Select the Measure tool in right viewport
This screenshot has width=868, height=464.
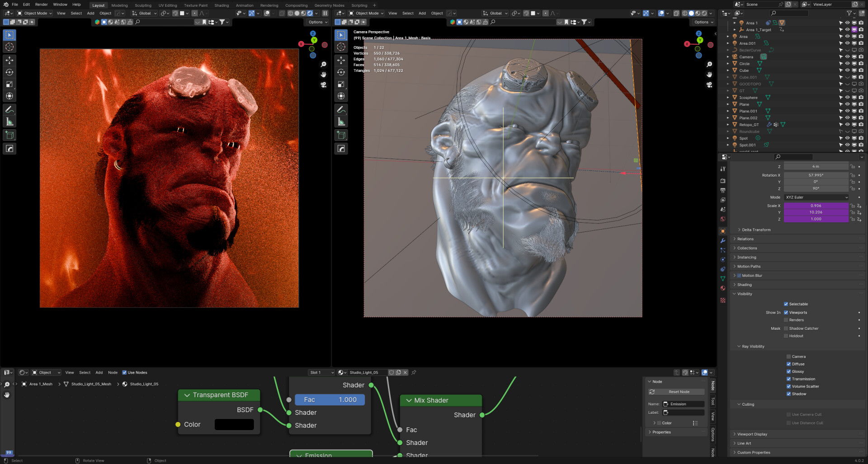tap(341, 122)
